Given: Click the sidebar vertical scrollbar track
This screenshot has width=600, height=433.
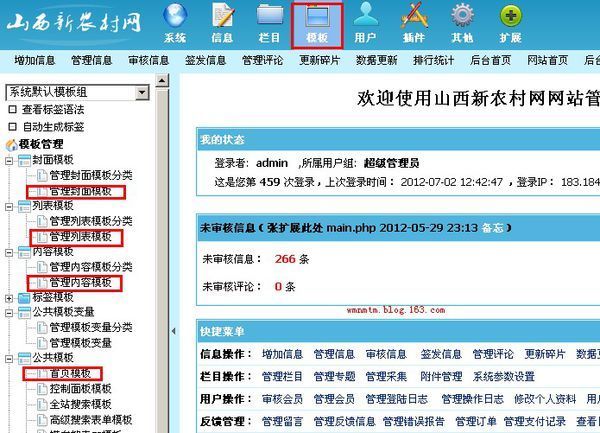Looking at the screenshot, I should 162,260.
